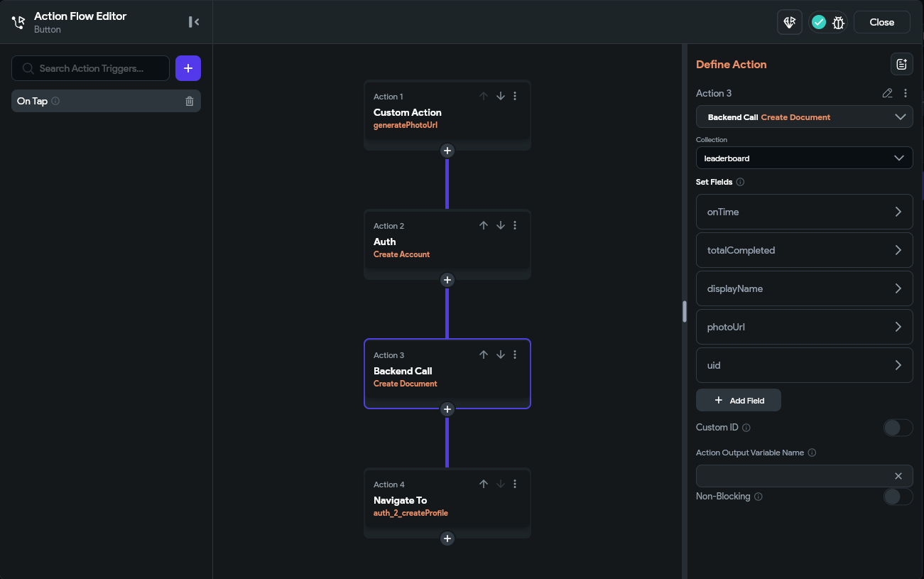This screenshot has height=579, width=924.
Task: Open the action notes icon
Action: pos(902,64)
